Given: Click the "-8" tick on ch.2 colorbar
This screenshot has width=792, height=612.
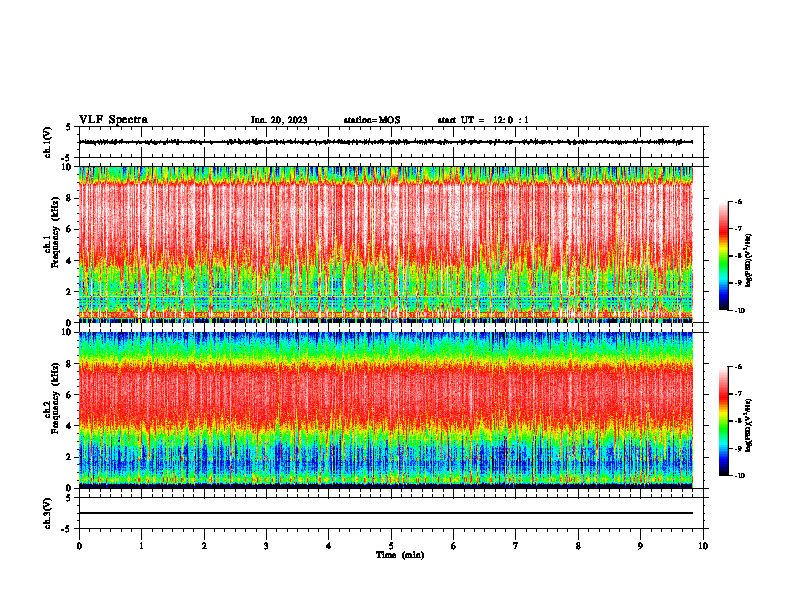Looking at the screenshot, I should (738, 421).
